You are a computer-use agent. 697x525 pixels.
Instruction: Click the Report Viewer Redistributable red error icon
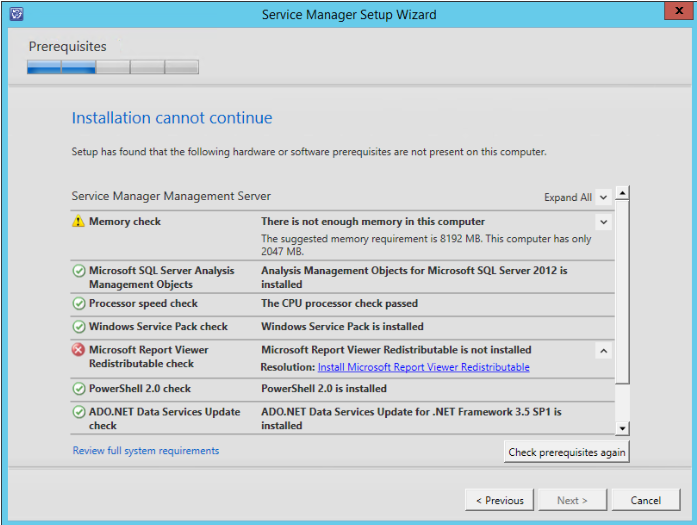[x=78, y=351]
